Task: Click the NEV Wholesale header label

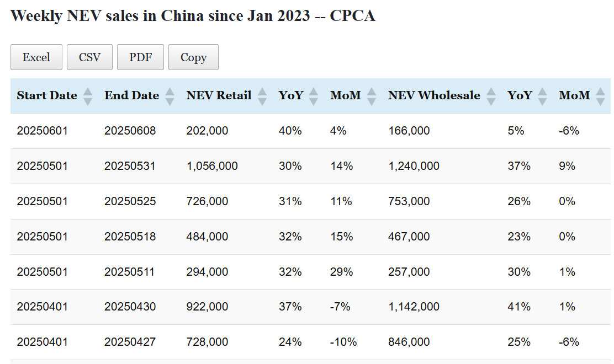Action: [434, 95]
